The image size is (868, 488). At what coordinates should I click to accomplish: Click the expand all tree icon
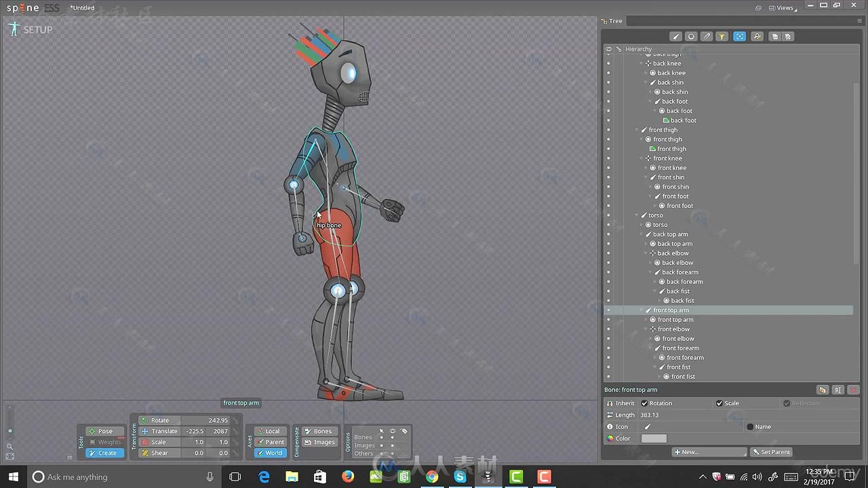pyautogui.click(x=775, y=37)
